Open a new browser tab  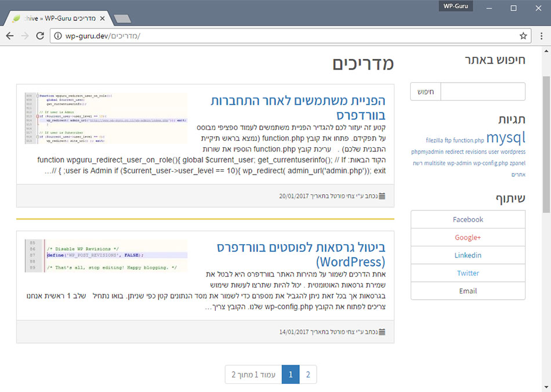(x=122, y=19)
